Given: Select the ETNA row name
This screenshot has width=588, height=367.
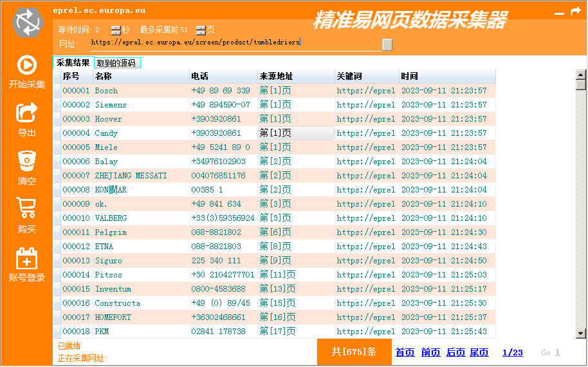Looking at the screenshot, I should tap(104, 247).
